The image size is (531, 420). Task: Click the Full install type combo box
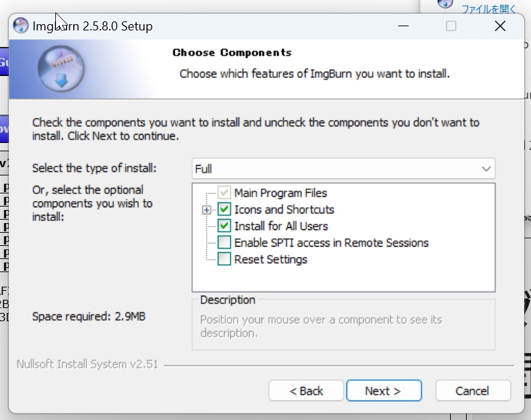[344, 169]
